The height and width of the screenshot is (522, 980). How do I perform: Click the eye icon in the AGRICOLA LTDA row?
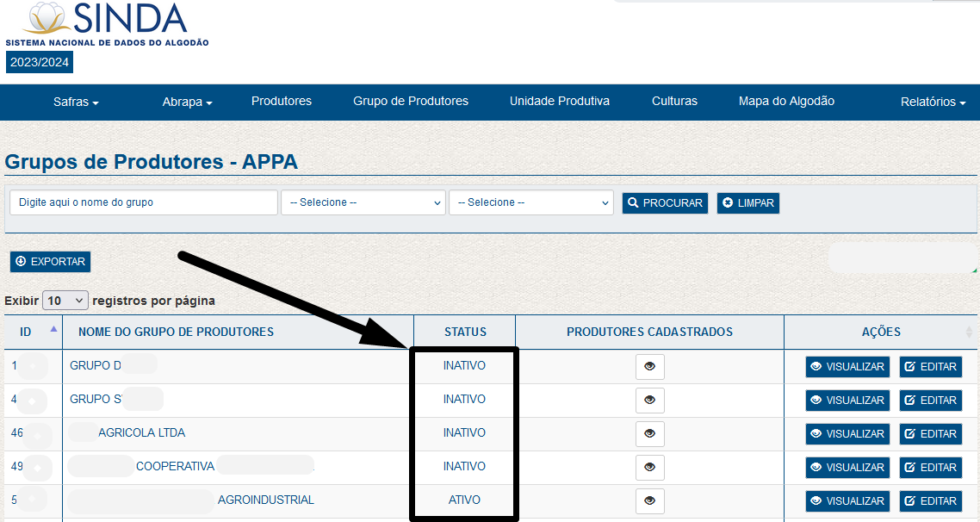click(650, 434)
